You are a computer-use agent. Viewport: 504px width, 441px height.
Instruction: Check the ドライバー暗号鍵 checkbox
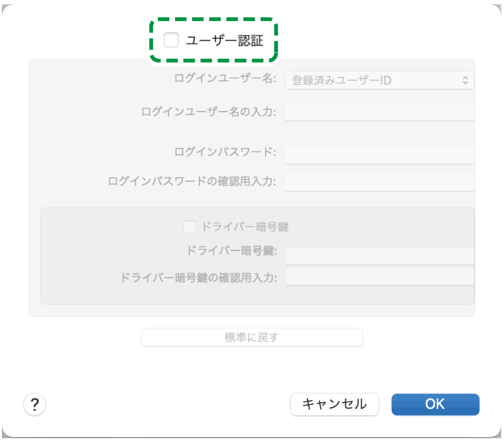point(189,226)
